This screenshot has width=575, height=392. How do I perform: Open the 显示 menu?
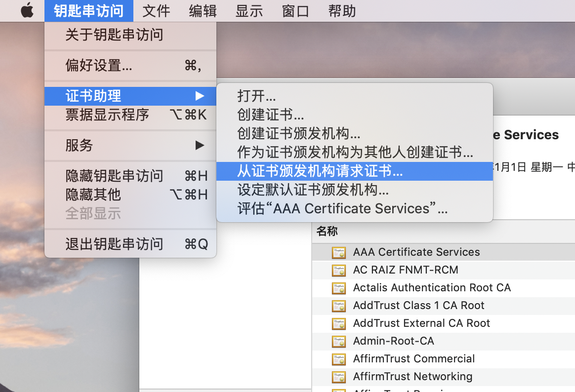(x=248, y=10)
